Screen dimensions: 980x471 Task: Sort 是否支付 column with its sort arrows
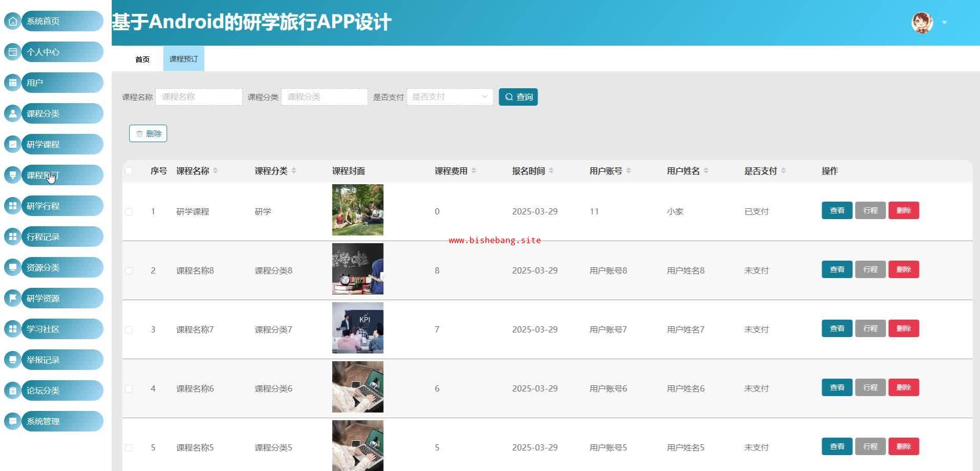pos(783,171)
